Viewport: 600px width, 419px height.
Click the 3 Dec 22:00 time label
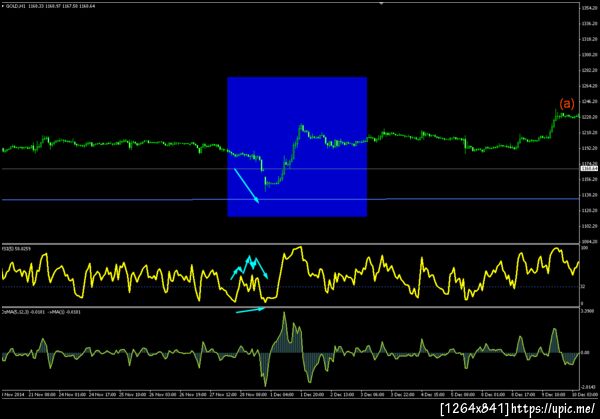(x=403, y=394)
